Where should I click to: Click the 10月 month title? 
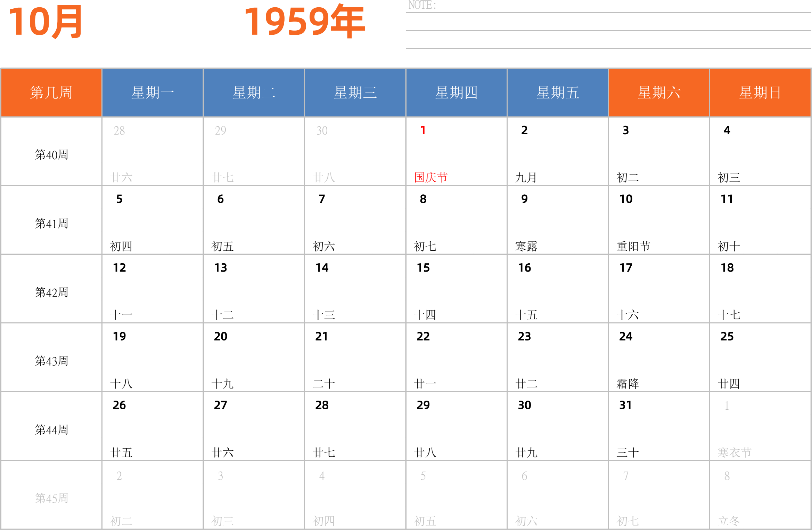(45, 22)
